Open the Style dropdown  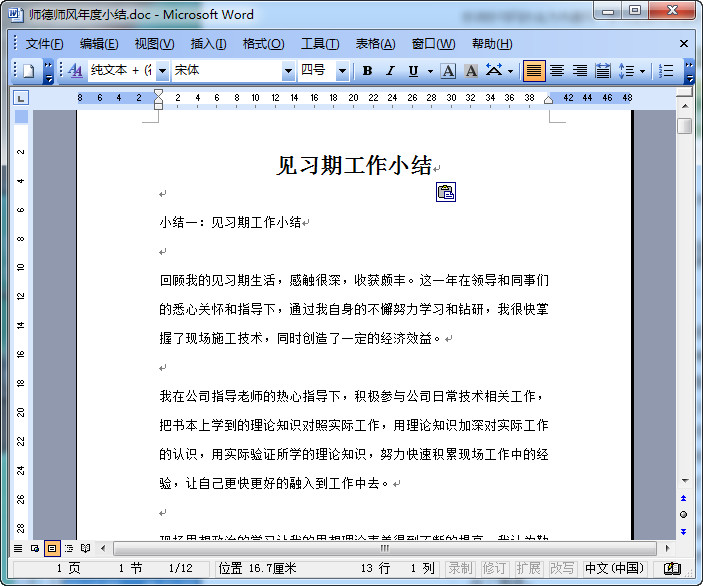coord(163,71)
